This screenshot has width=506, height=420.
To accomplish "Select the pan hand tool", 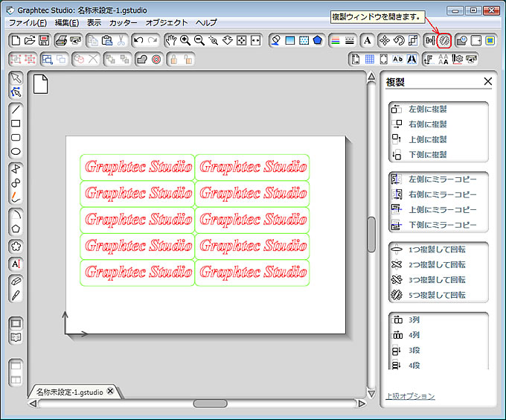I will pos(171,41).
